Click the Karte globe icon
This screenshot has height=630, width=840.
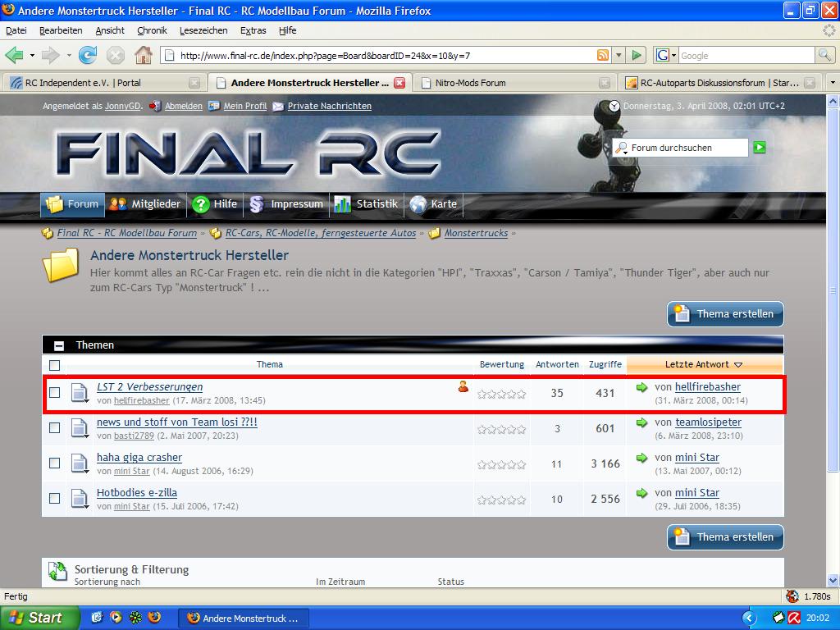click(418, 204)
